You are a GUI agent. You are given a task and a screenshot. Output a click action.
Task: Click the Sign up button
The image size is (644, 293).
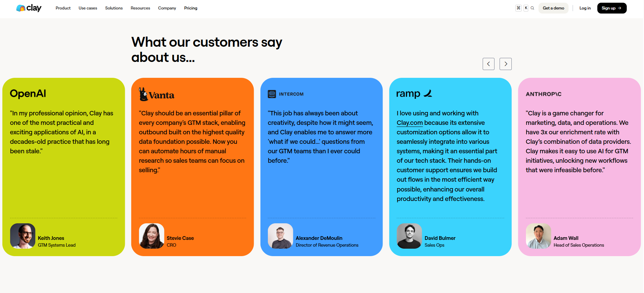(x=612, y=8)
